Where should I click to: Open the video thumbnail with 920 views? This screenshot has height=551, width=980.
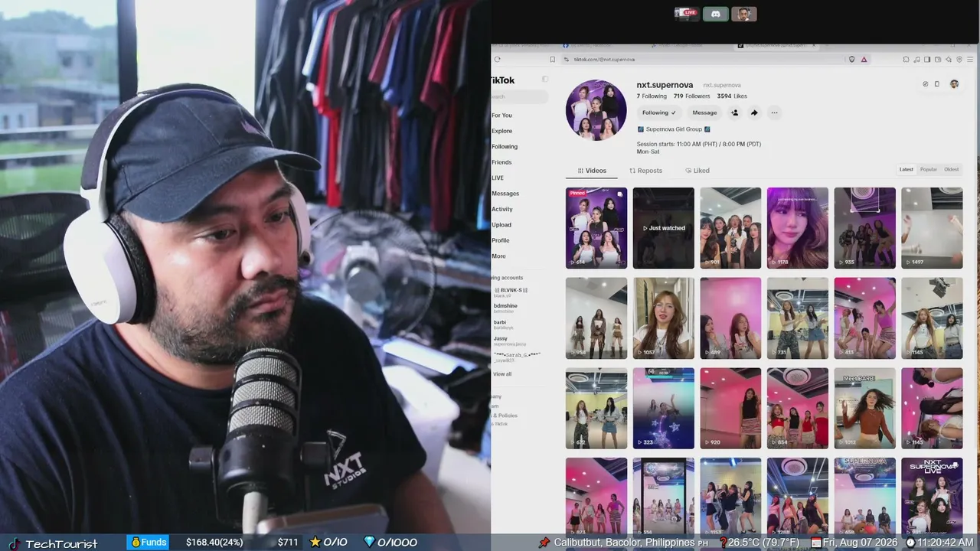[x=730, y=409]
